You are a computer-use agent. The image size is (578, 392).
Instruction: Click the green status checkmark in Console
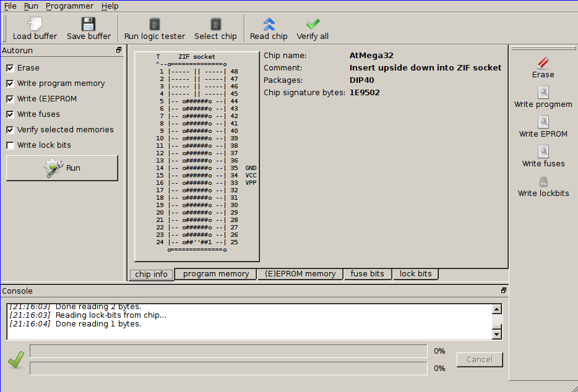tap(16, 360)
